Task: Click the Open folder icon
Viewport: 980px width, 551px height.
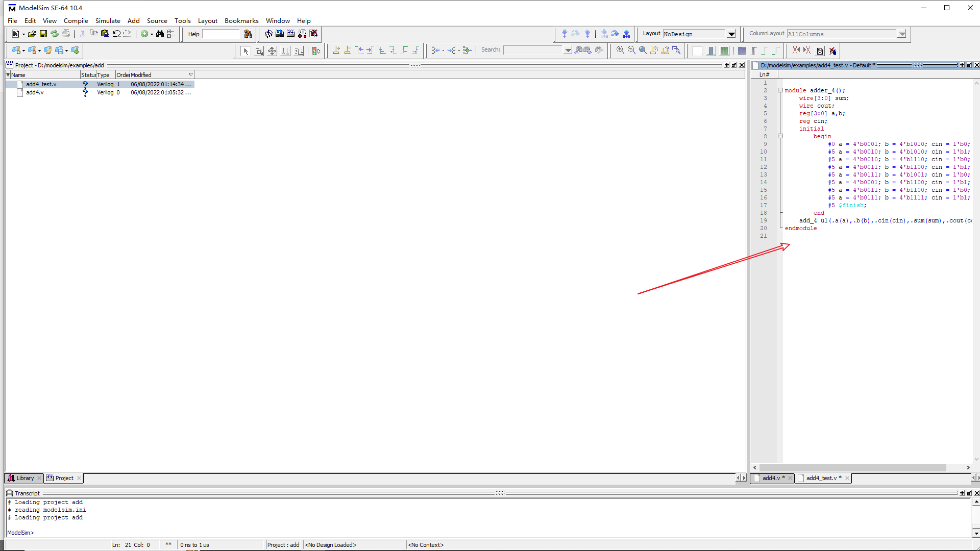Action: [32, 34]
